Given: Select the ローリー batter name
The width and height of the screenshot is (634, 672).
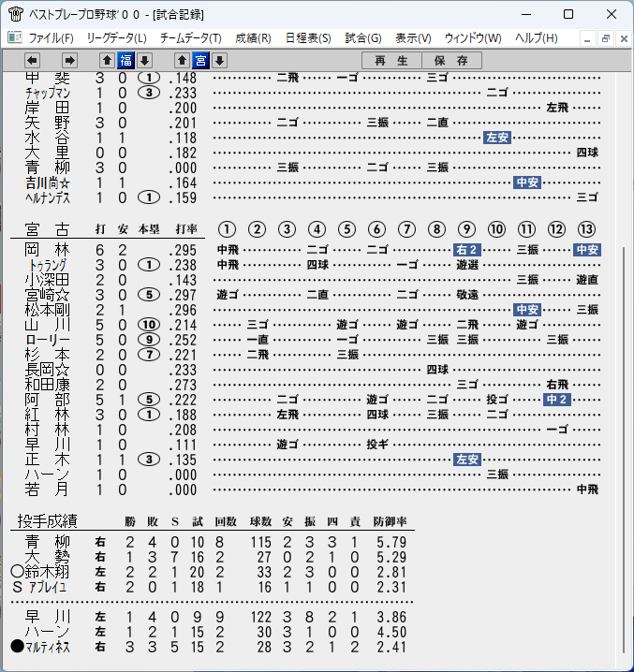Looking at the screenshot, I should pyautogui.click(x=47, y=340).
